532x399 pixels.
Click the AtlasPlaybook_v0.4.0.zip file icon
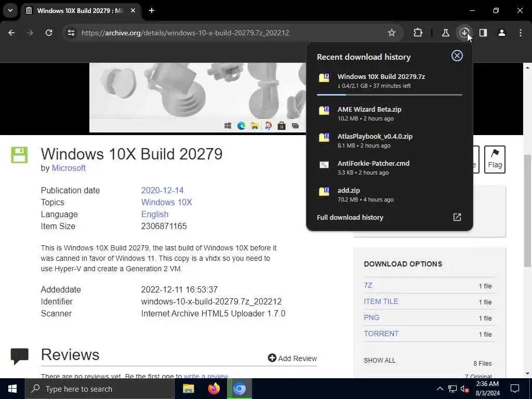[324, 138]
